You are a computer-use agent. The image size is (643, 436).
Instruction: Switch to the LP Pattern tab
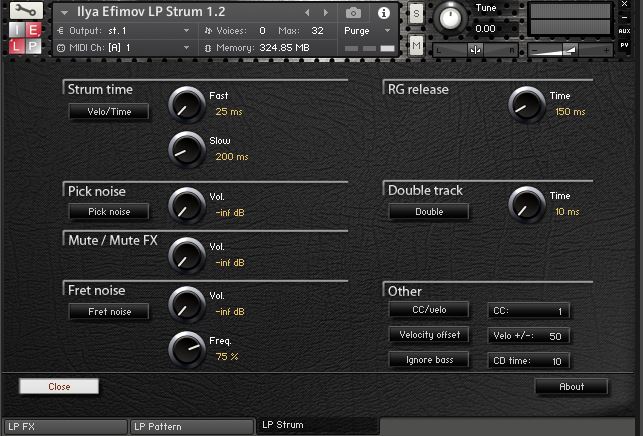pos(192,427)
